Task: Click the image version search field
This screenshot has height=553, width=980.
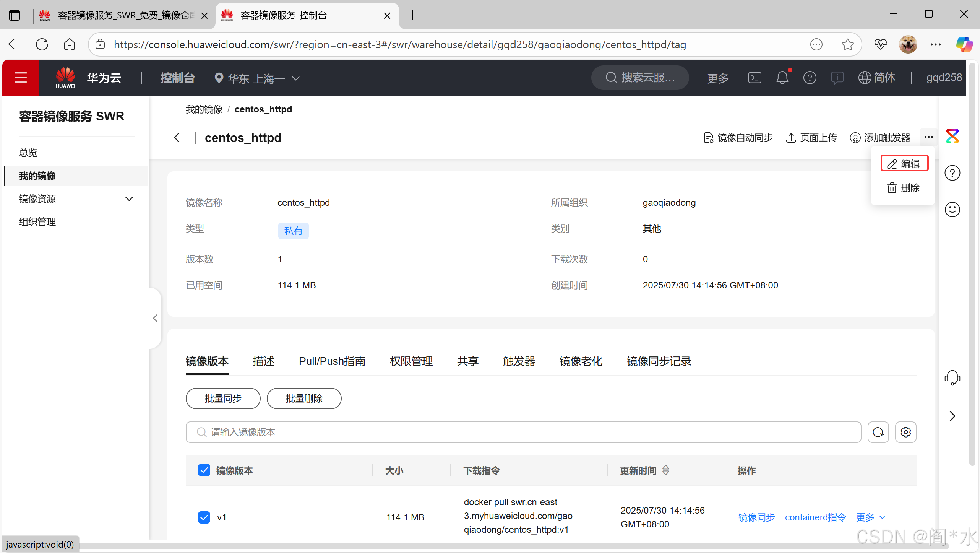Action: point(524,432)
